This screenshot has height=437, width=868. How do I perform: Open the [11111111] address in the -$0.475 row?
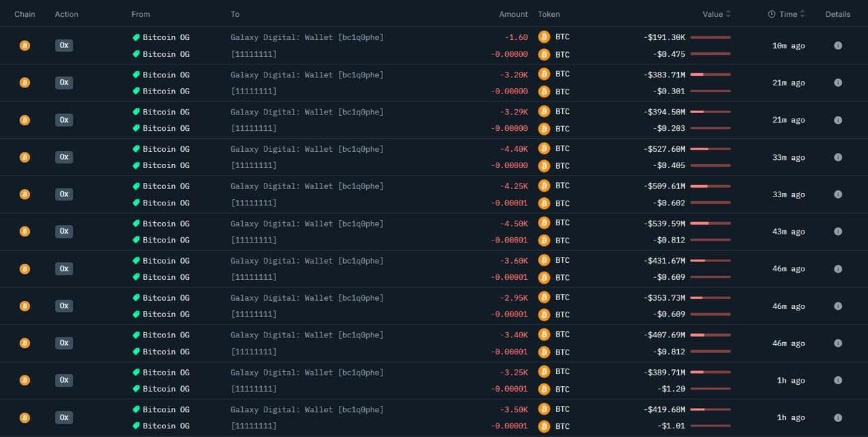coord(254,54)
